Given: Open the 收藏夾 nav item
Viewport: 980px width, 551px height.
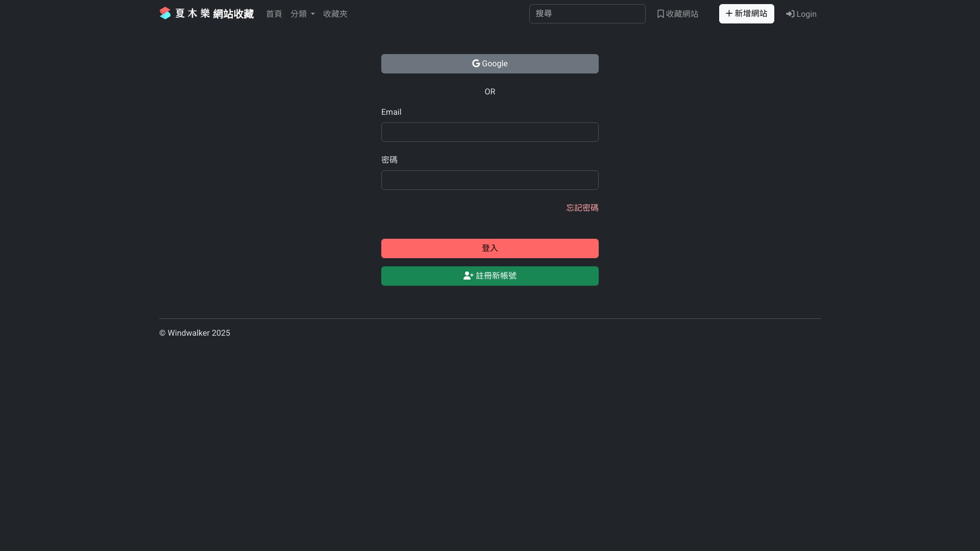Looking at the screenshot, I should pyautogui.click(x=335, y=14).
